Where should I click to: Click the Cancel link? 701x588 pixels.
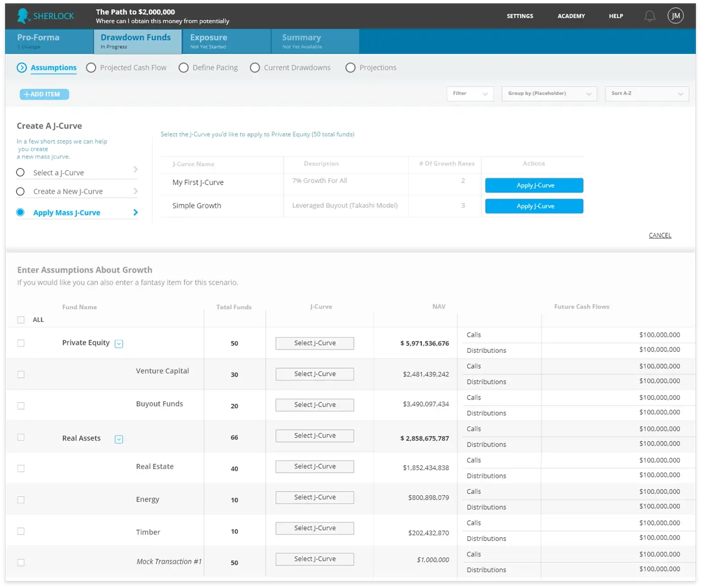(x=660, y=235)
